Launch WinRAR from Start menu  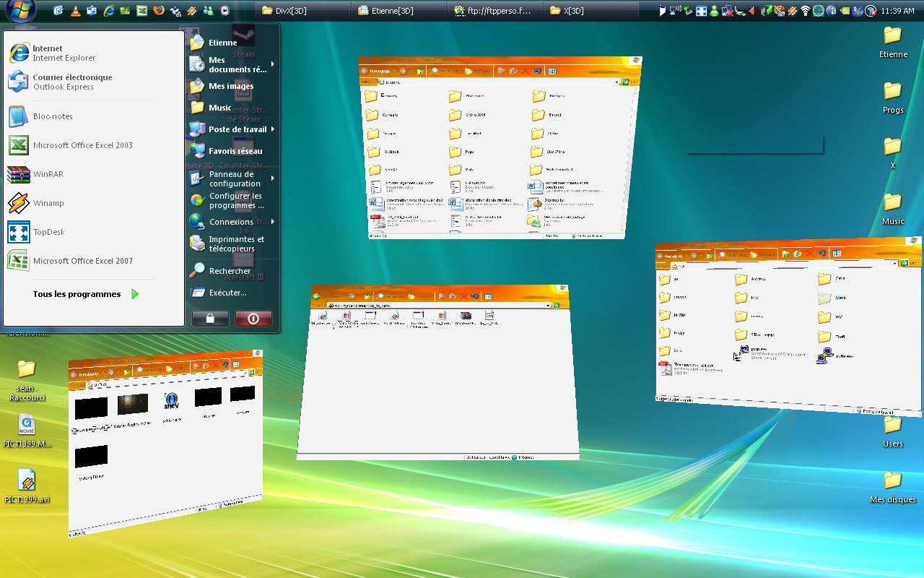[94, 174]
